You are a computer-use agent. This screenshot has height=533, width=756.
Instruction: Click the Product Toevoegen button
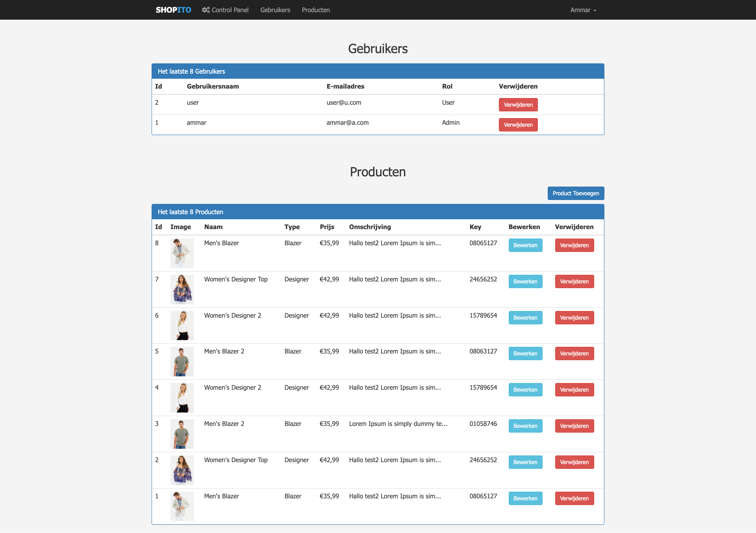click(576, 193)
